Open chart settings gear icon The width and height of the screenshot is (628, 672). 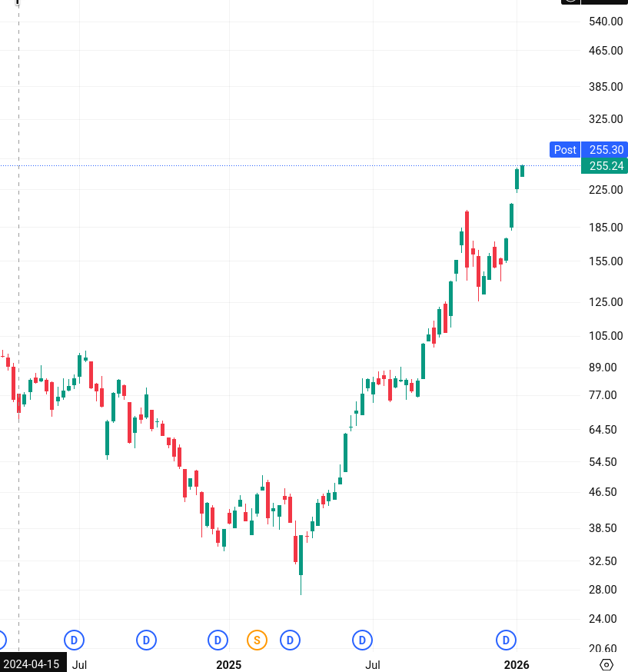coord(606,664)
